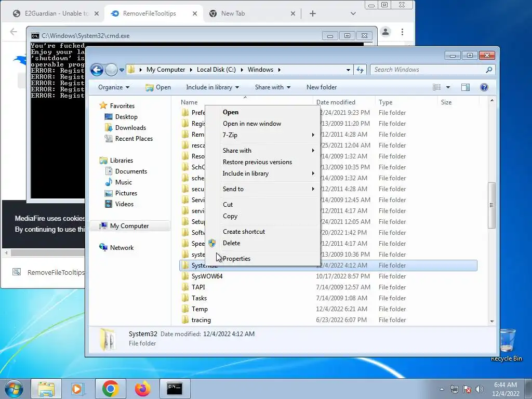Choose Cut in the context menu
This screenshot has height=399, width=532.
[262, 205]
